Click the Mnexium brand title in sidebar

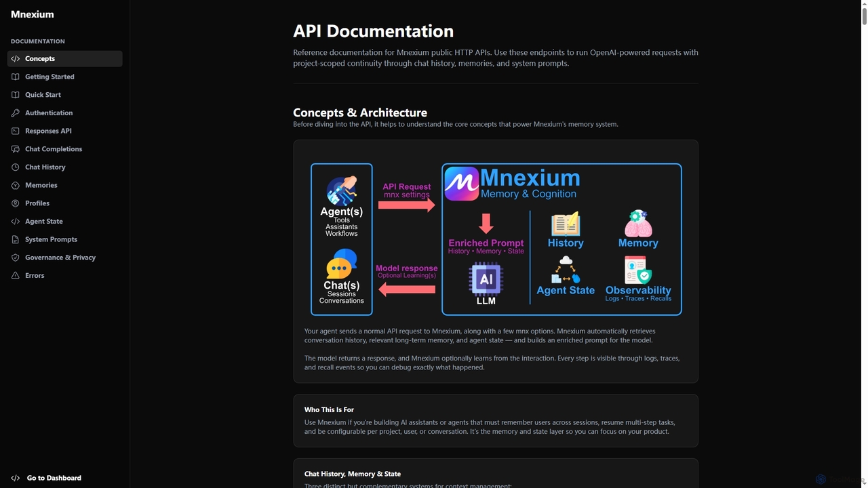(x=33, y=14)
